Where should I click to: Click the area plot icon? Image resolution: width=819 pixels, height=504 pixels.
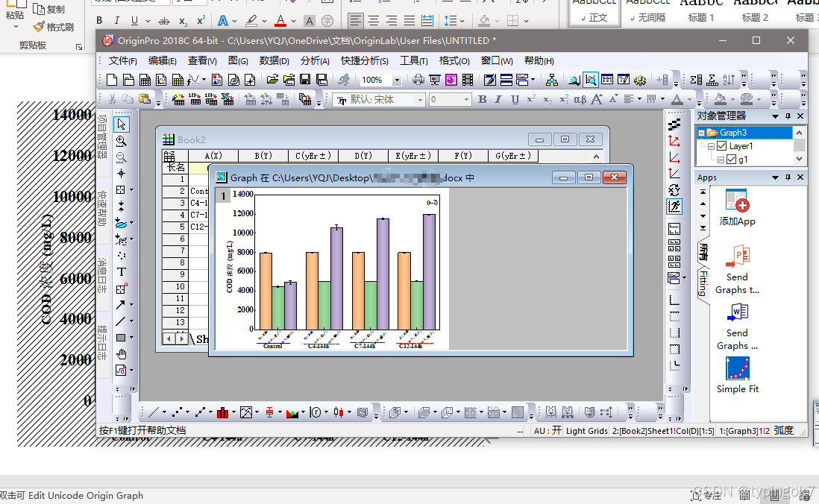coord(292,412)
